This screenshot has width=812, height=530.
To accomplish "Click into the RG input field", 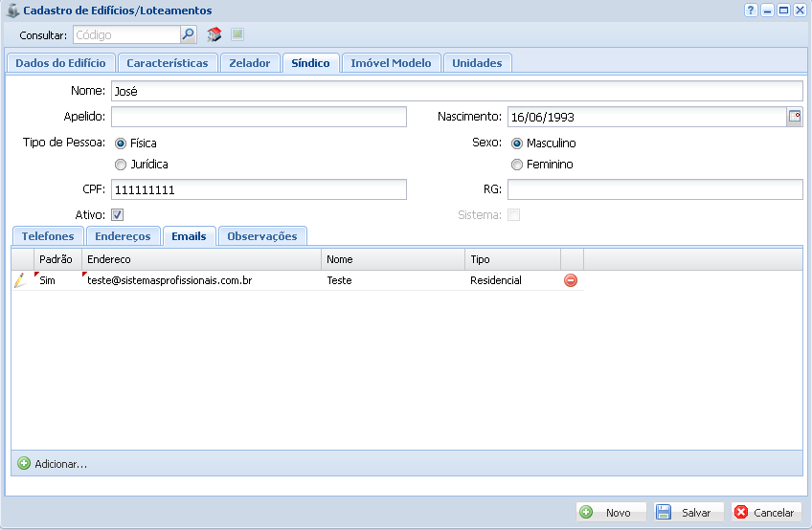I will pos(655,189).
